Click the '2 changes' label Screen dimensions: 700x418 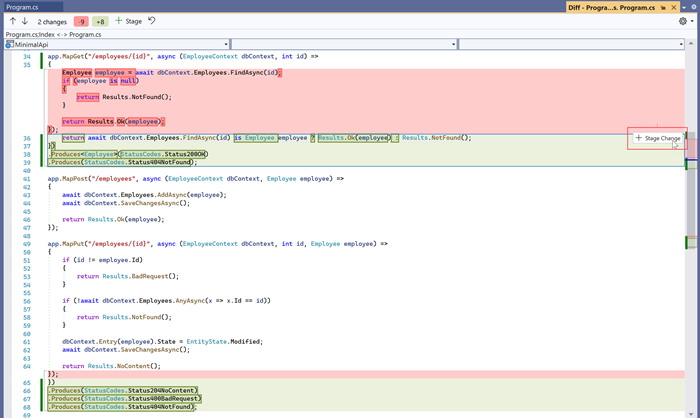[x=52, y=21]
